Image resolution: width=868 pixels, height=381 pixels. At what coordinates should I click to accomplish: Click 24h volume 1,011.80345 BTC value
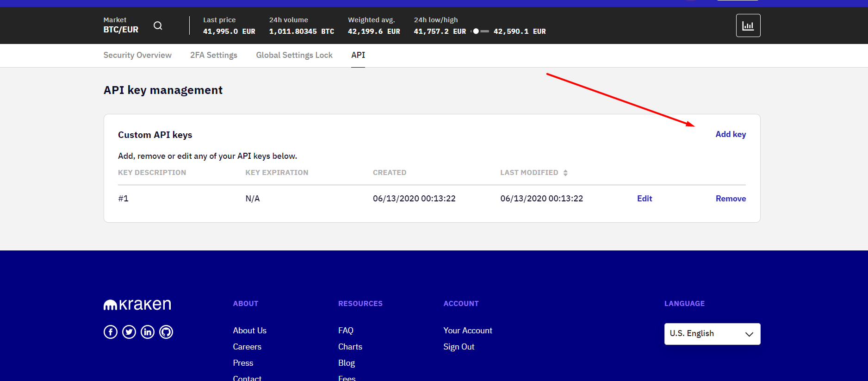coord(302,31)
